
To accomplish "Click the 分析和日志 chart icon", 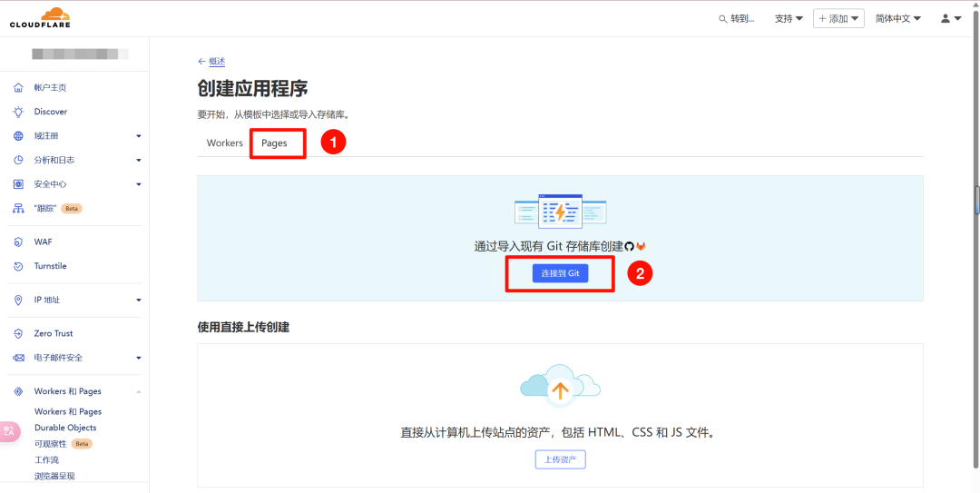I will click(x=19, y=160).
